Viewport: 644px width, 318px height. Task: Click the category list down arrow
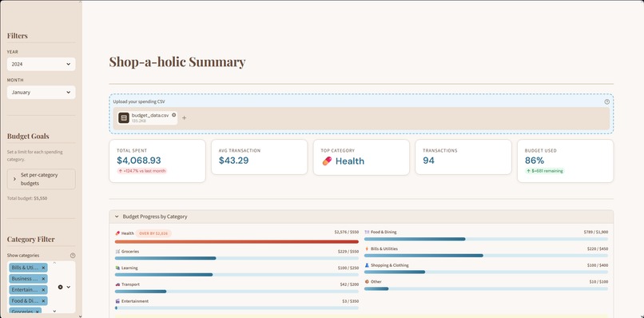pyautogui.click(x=54, y=311)
